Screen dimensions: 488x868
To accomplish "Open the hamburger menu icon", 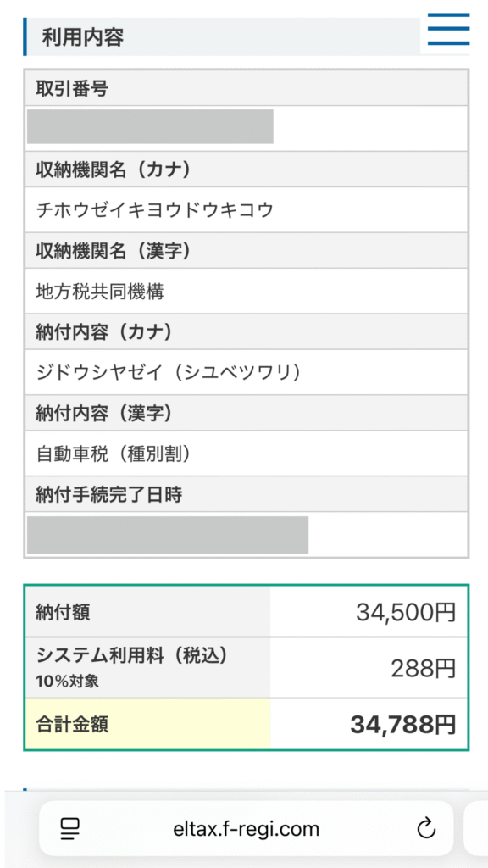I will 448,29.
